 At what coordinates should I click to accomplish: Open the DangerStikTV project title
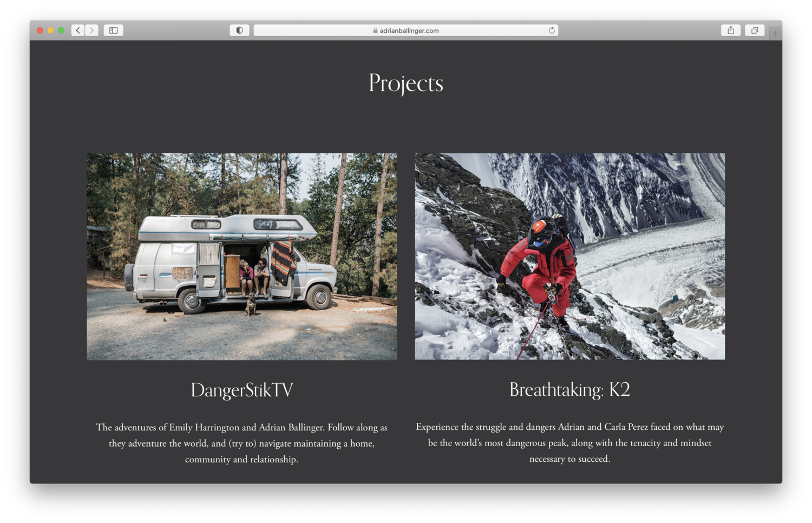coord(242,390)
